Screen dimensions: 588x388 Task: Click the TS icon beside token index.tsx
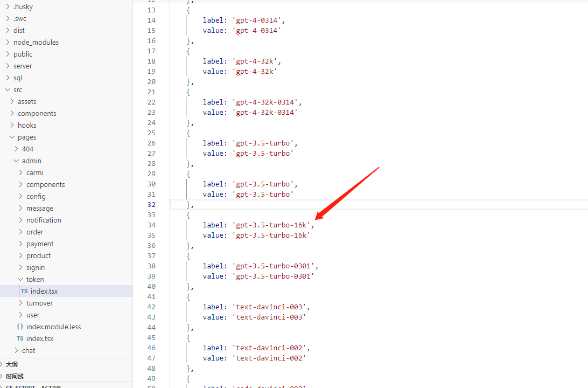tap(24, 292)
